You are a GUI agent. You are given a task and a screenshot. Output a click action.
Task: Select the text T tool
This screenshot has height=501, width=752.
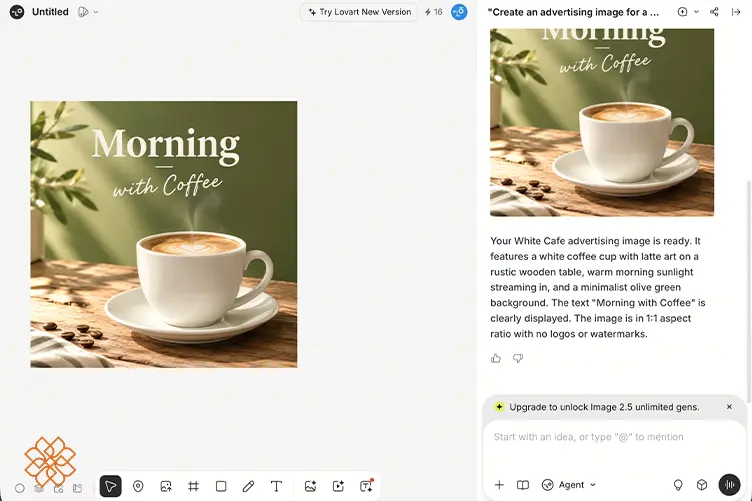pos(276,486)
